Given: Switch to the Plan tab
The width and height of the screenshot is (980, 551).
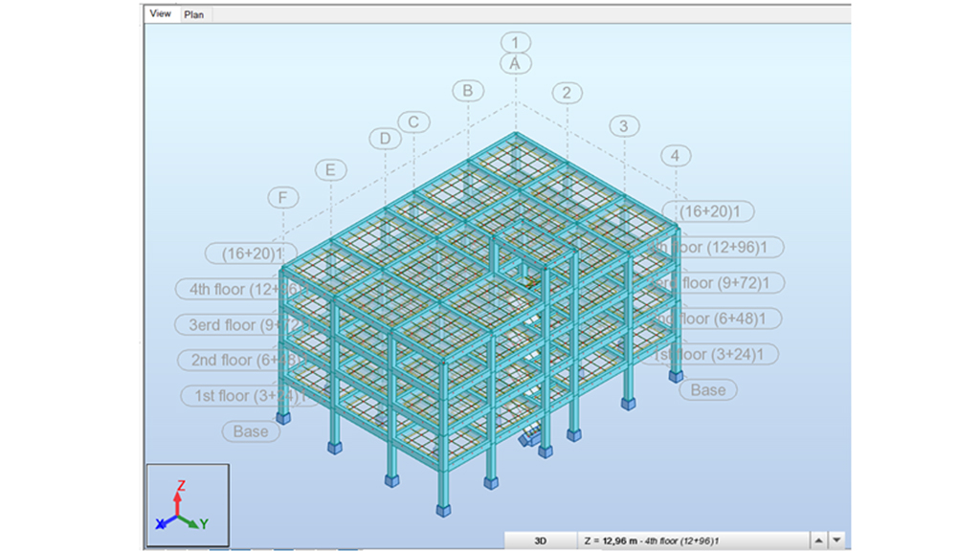Looking at the screenshot, I should coord(193,14).
